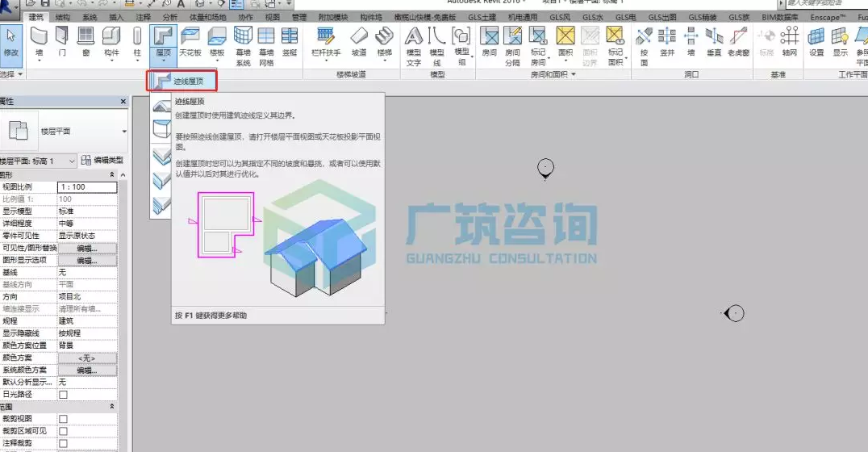Enable the 裁剪视图 checkbox

click(63, 420)
